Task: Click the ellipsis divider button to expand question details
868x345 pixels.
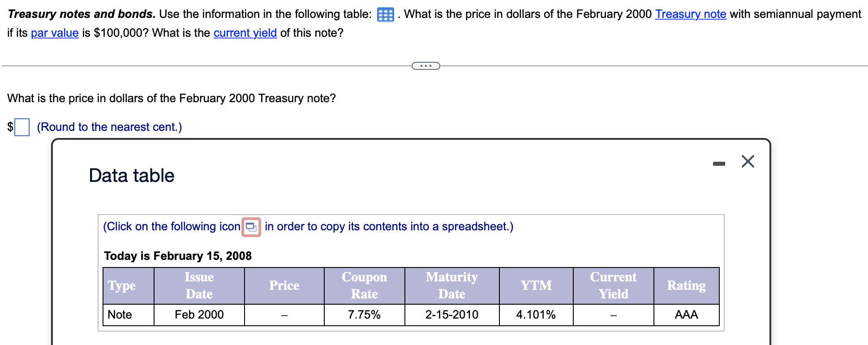Action: coord(425,65)
